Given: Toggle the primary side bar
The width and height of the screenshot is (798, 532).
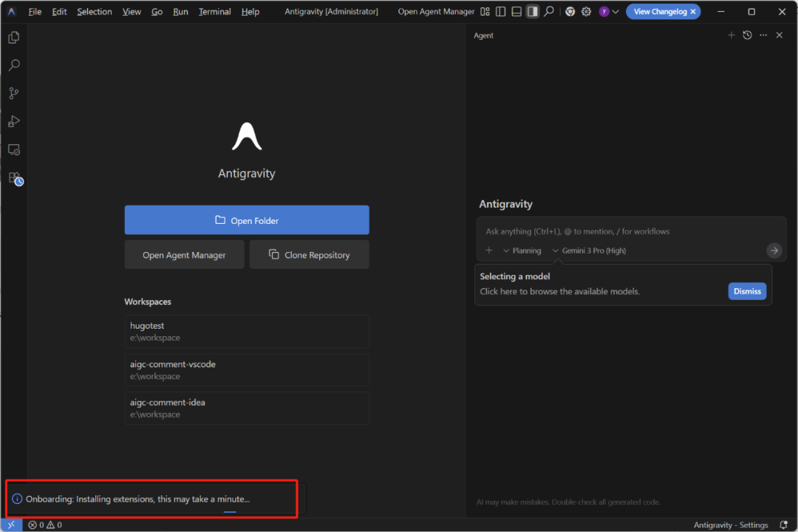Looking at the screenshot, I should (501, 11).
